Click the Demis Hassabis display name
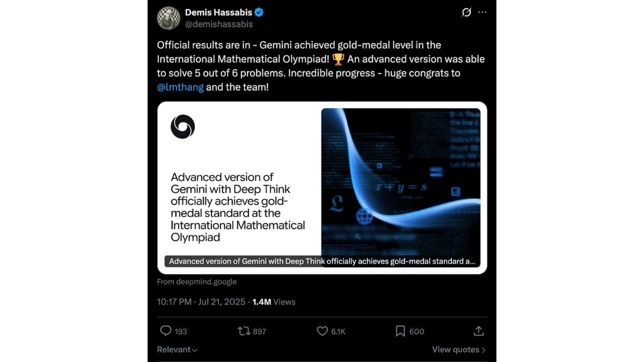The height and width of the screenshot is (362, 644). tap(218, 12)
